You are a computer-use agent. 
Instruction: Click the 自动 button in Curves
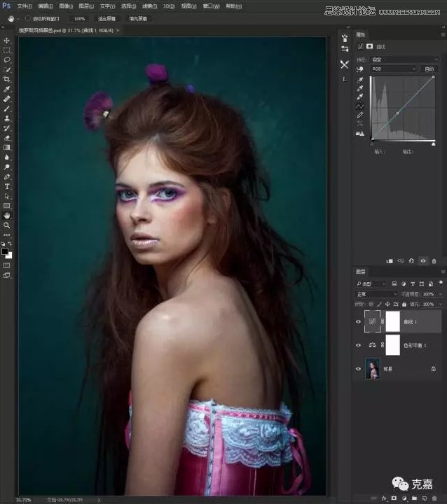[x=429, y=69]
